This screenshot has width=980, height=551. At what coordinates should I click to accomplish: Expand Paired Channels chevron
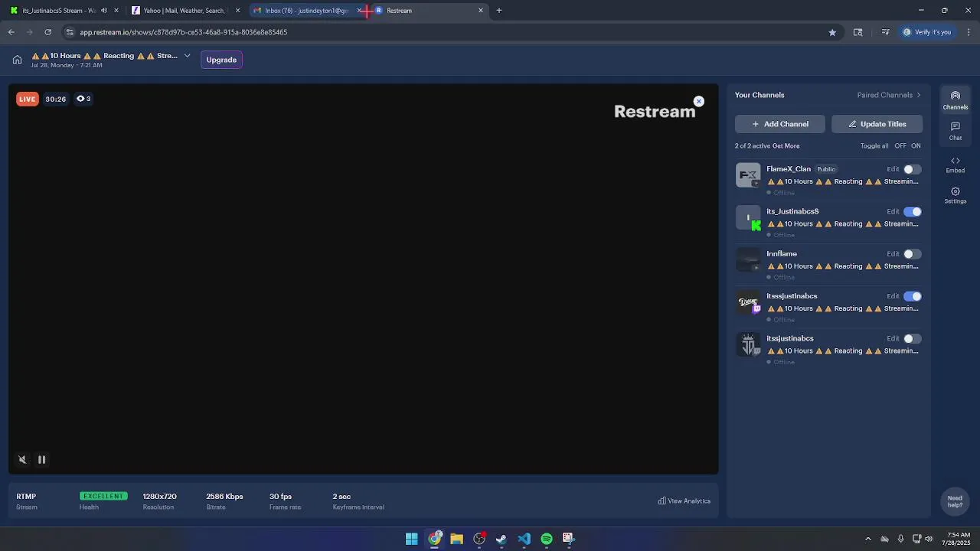point(919,95)
